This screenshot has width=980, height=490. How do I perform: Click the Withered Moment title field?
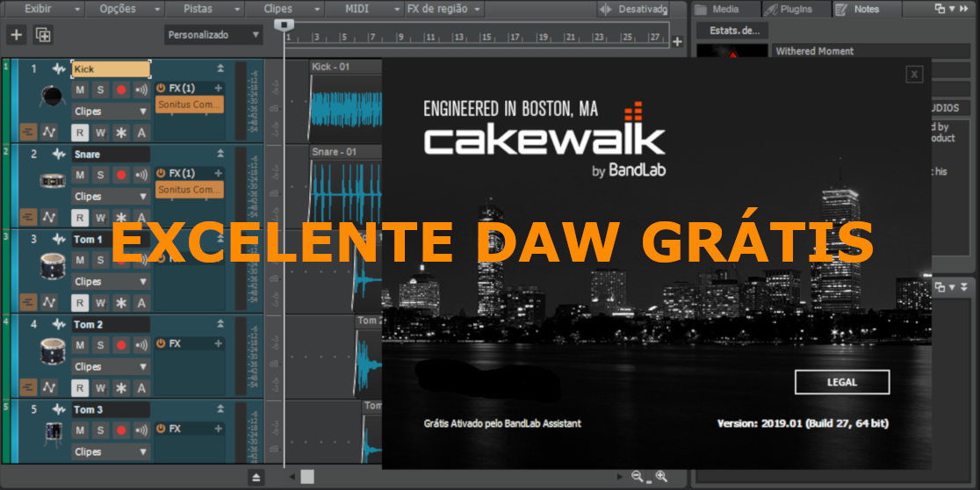[x=871, y=51]
